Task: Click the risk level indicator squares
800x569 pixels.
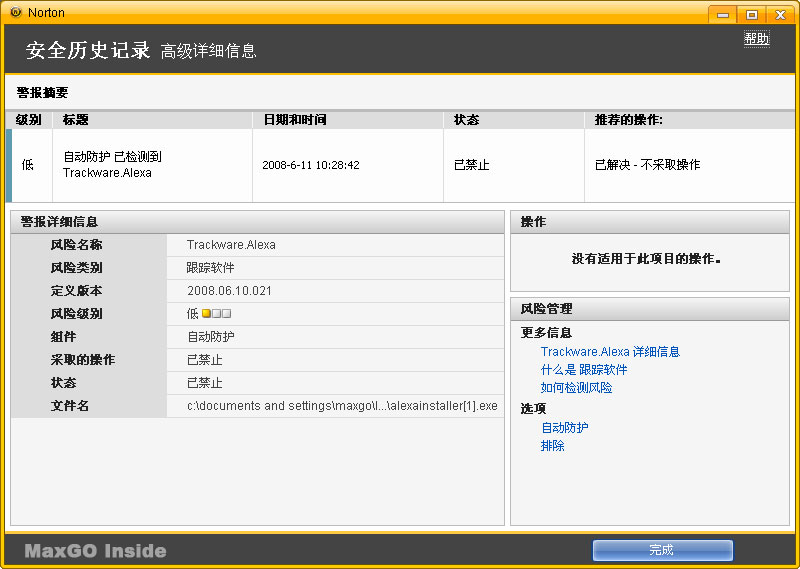Action: (x=216, y=313)
